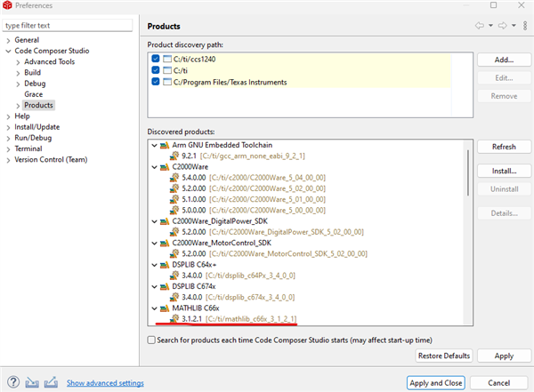Image resolution: width=534 pixels, height=392 pixels.
Task: Click the Cancel button
Action: pos(499,383)
